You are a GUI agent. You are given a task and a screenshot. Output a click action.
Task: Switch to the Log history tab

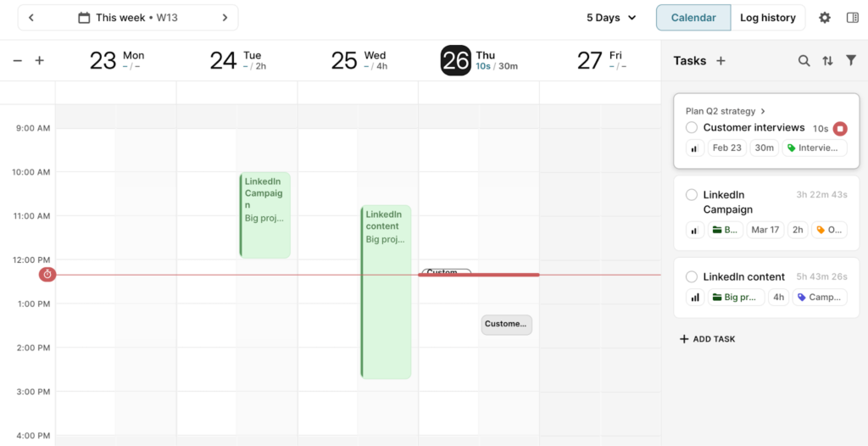tap(767, 18)
